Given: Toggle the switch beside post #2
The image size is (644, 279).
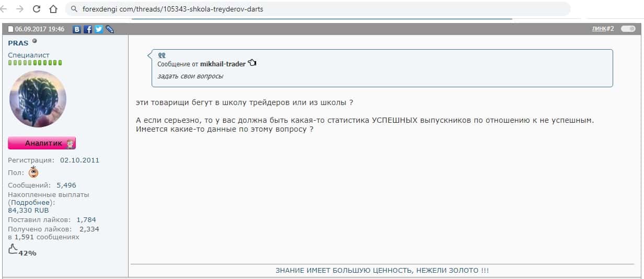Looking at the screenshot, I should [x=628, y=29].
